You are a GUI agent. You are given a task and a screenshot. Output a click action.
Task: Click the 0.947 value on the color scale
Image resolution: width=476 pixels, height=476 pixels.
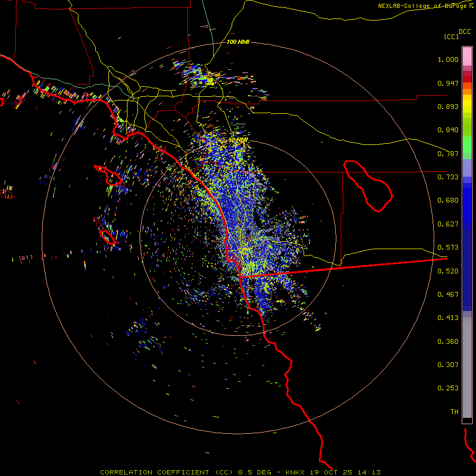pos(448,83)
